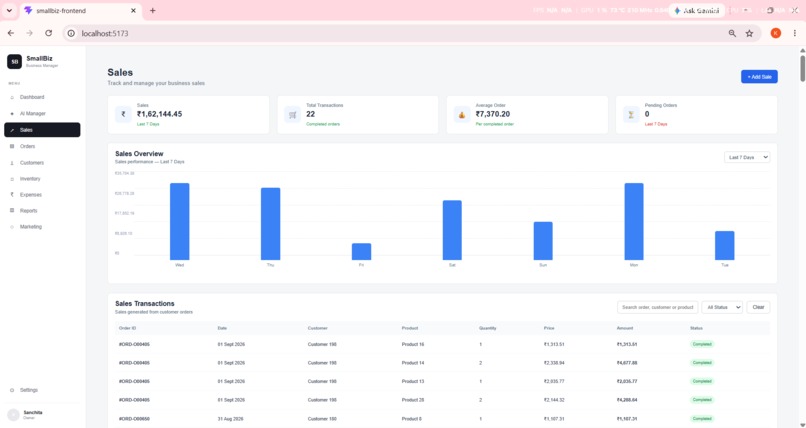Screen dimensions: 806x428
Task: Click the Mon bar in sales chart
Action: 634,221
